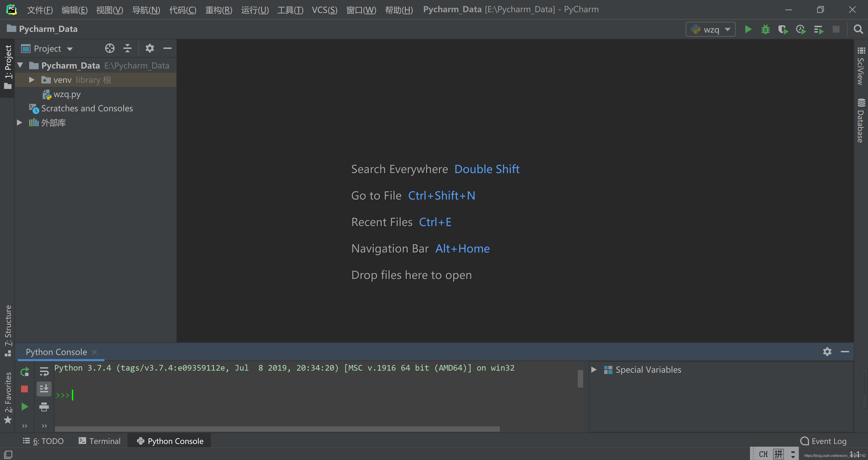Select Python Console bottom bar button
868x460 pixels.
[x=170, y=441]
